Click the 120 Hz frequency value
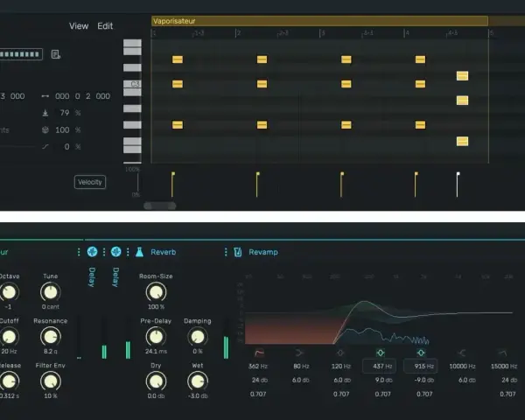 (x=341, y=366)
